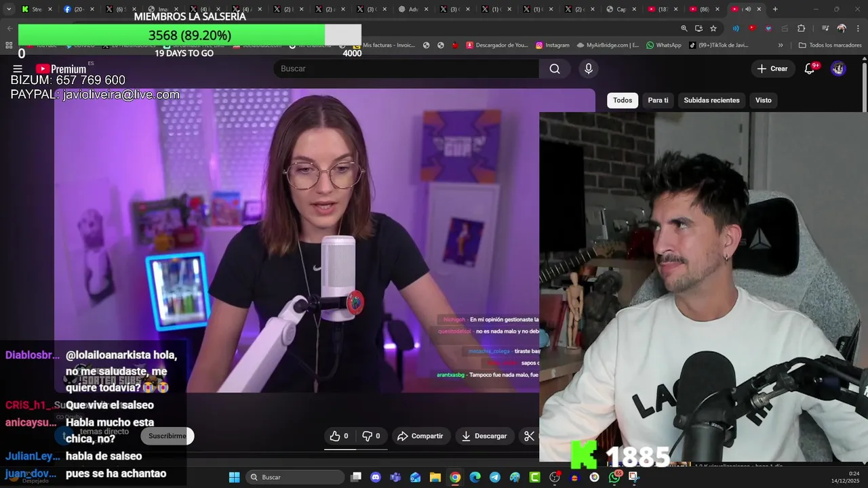The width and height of the screenshot is (868, 488).
Task: Mute the active YouTube tab via its speaker icon
Action: click(x=747, y=9)
